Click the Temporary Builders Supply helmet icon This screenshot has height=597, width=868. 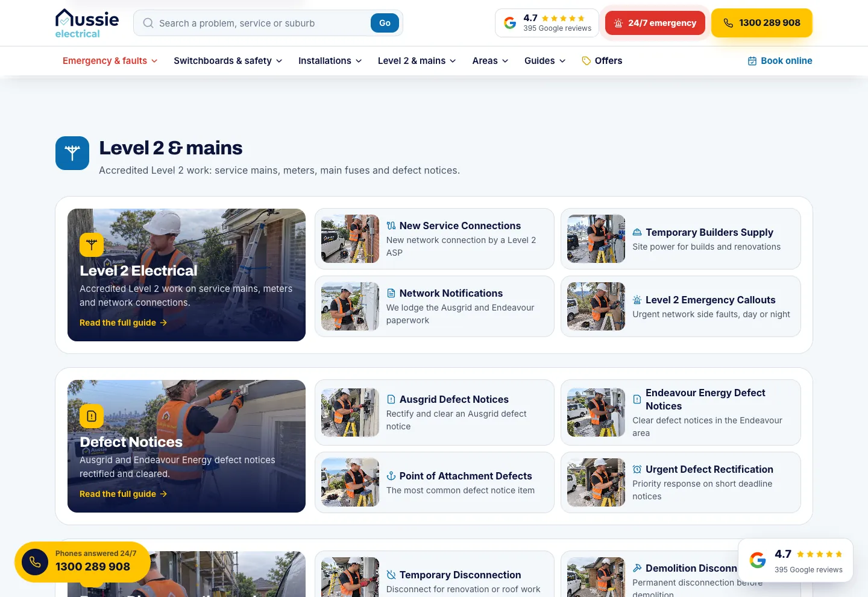[637, 232]
